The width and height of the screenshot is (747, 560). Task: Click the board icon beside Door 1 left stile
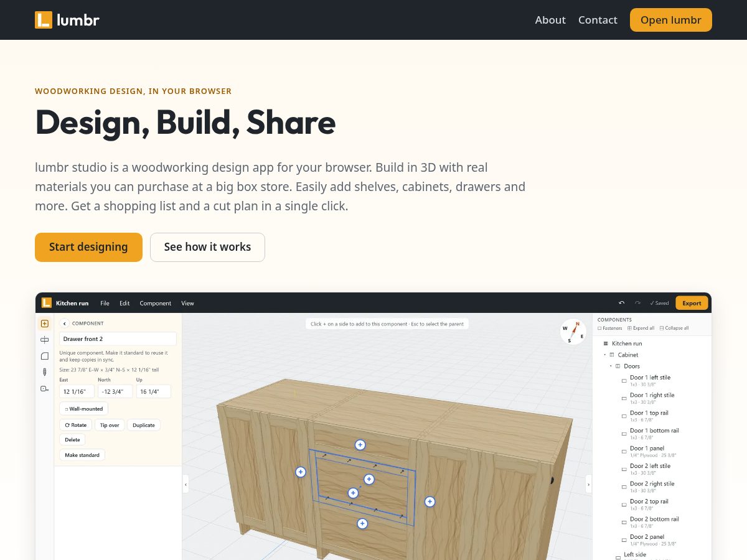click(624, 381)
